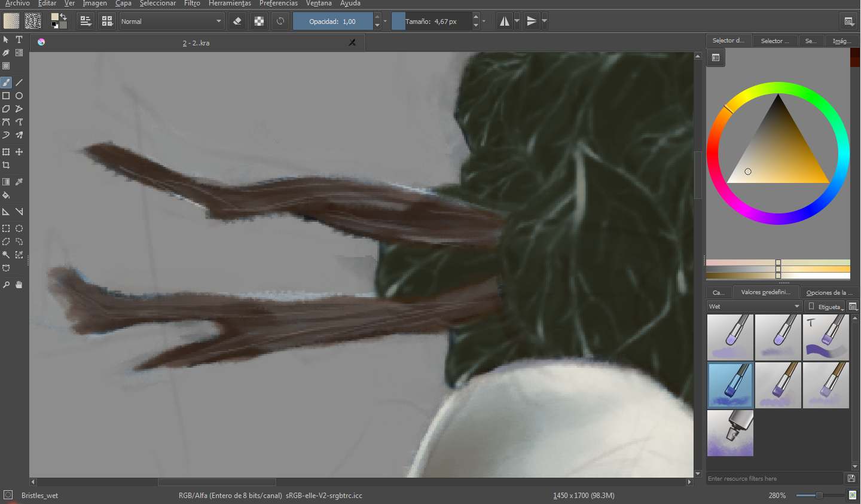Select the Move layer tool
This screenshot has height=504, width=861.
[19, 152]
